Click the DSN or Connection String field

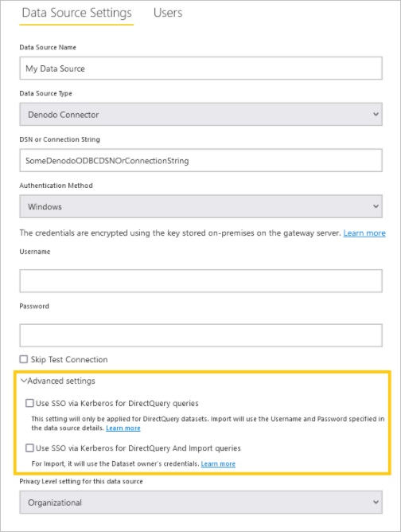[x=201, y=160]
